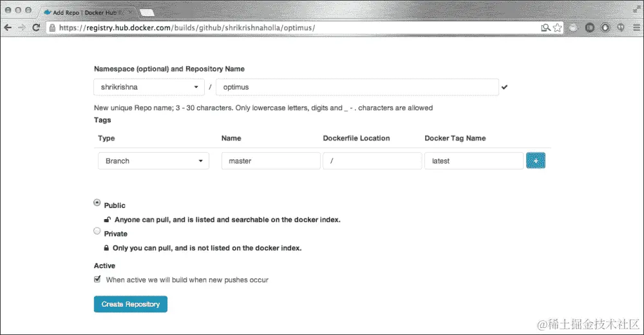Viewport: 644px width, 335px height.
Task: Click the round dark extension icon with a square
Action: 590,28
